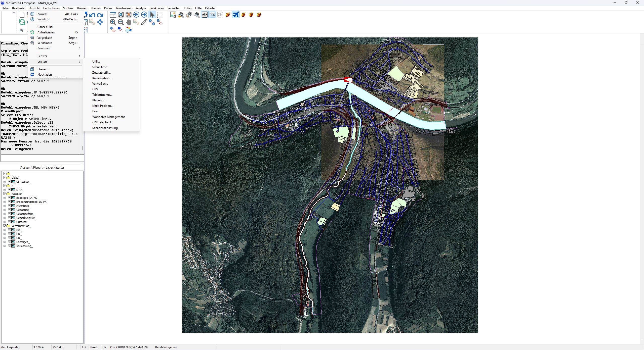Toggle the GL_Raster_ layer checkbox
Image resolution: width=644 pixels, height=350 pixels.
tap(10, 182)
